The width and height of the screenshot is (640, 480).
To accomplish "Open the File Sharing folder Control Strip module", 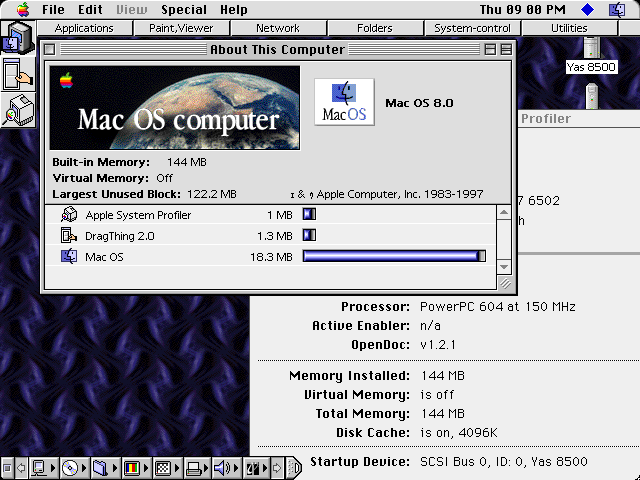I will [104, 468].
